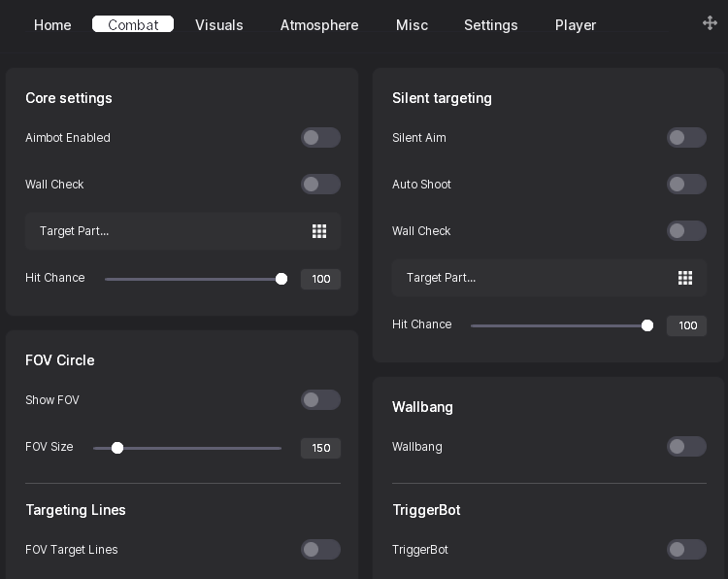This screenshot has width=728, height=579.
Task: Turn on the Silent Aim switch
Action: (686, 138)
